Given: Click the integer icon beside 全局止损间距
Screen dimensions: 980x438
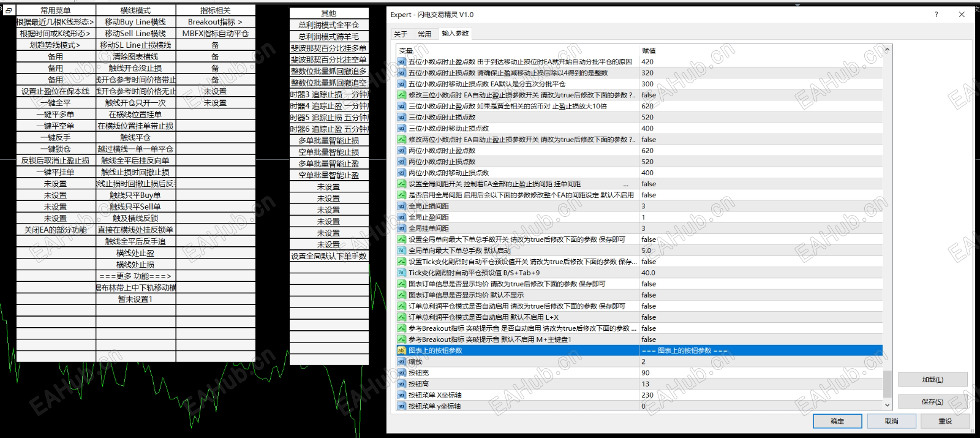Looking at the screenshot, I should point(402,206).
